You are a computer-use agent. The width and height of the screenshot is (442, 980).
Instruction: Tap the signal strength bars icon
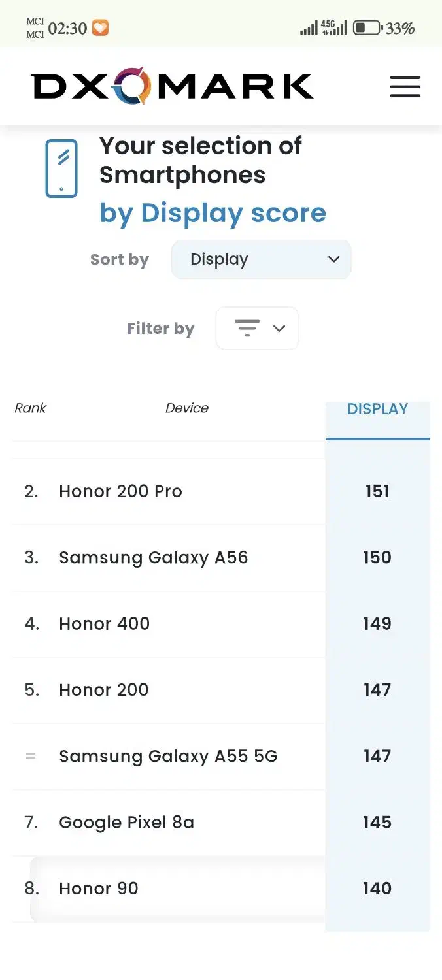(x=309, y=29)
